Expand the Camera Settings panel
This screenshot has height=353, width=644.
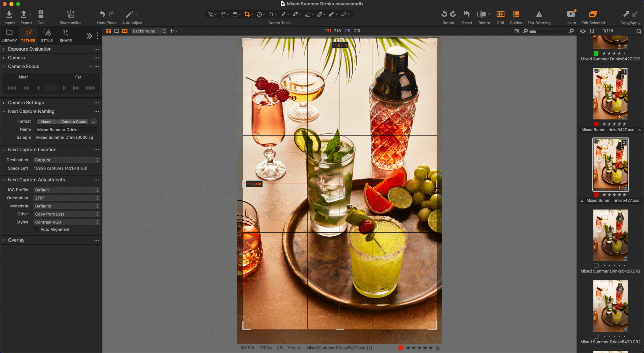click(4, 103)
